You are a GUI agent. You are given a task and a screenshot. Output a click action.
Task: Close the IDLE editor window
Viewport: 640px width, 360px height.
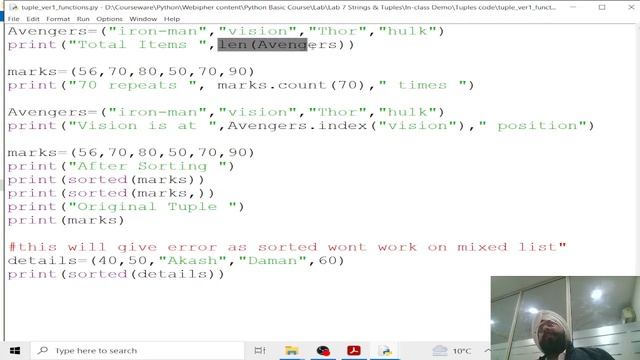click(631, 7)
